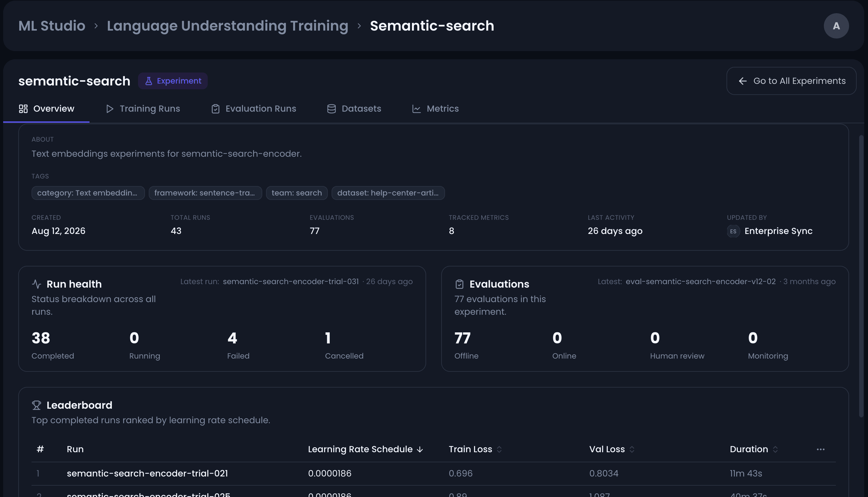Select the 'framework: sentence-tra…' tag

[205, 193]
